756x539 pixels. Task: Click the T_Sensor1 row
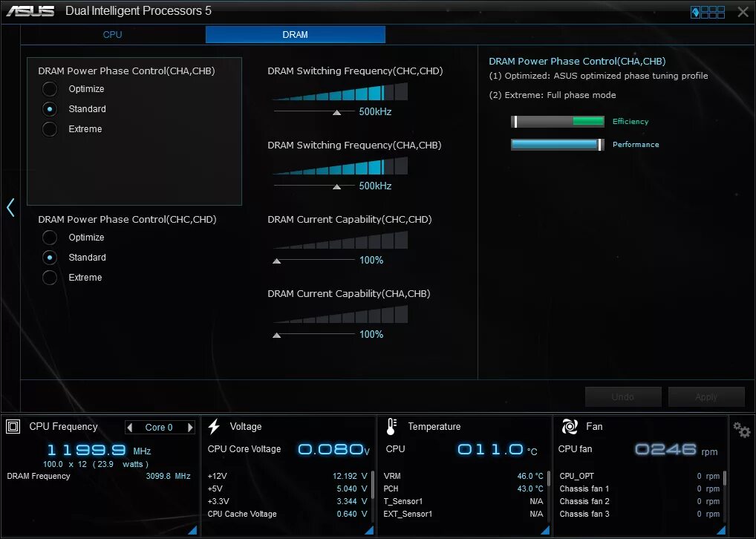click(463, 501)
